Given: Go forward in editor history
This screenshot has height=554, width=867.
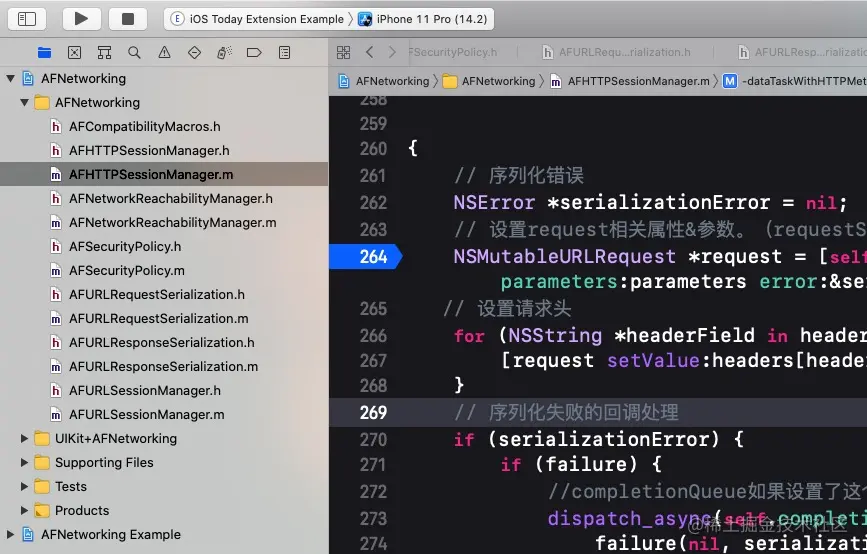Looking at the screenshot, I should (392, 52).
